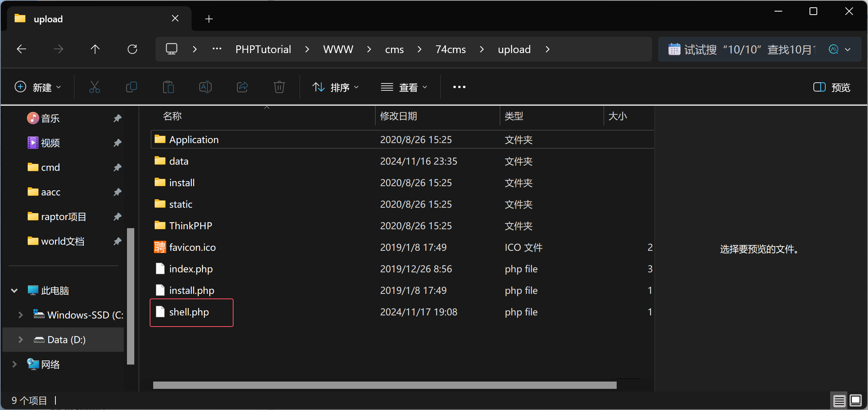Expand Windows-SSD (C:) drive node
This screenshot has width=868, height=410.
(20, 315)
